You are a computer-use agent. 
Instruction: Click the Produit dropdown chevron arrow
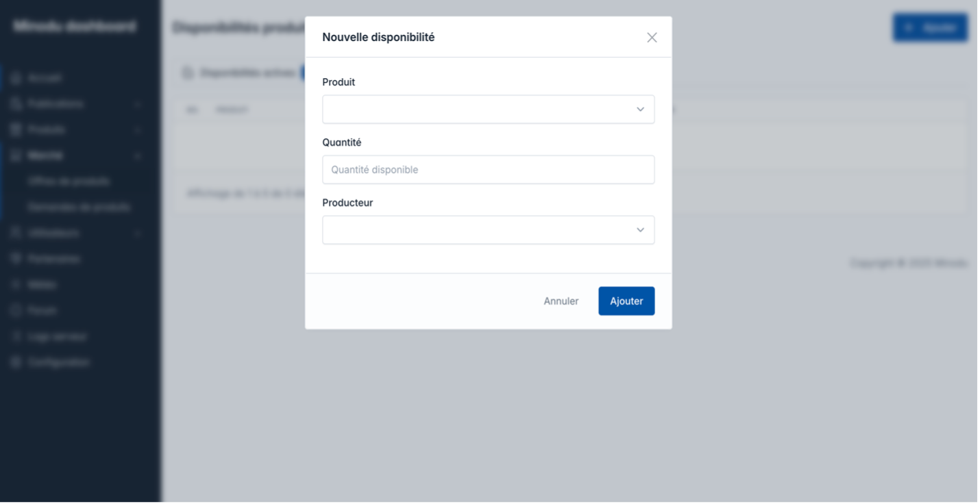[640, 110]
